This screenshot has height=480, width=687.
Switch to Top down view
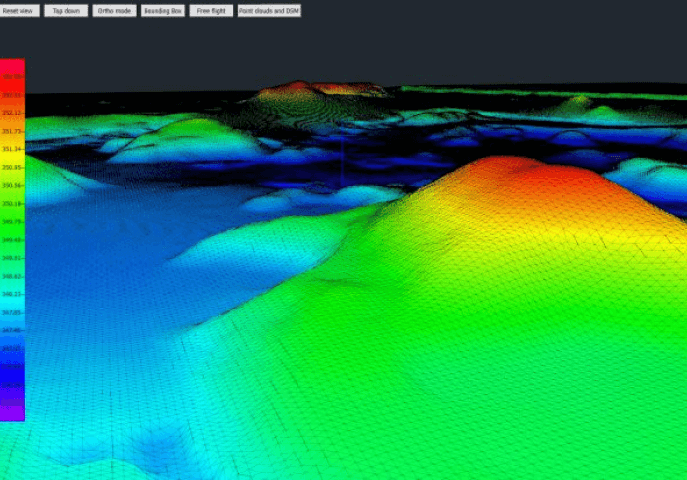[x=66, y=11]
